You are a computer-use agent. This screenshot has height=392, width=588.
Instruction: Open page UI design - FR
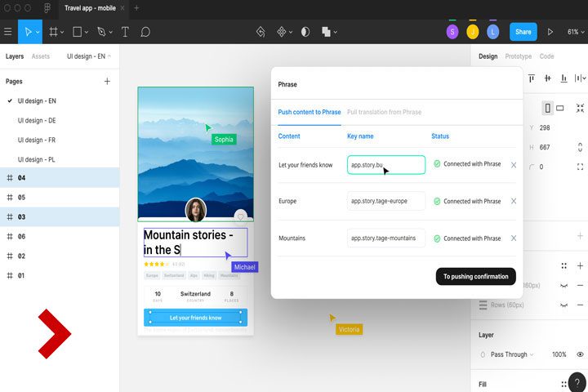click(37, 140)
